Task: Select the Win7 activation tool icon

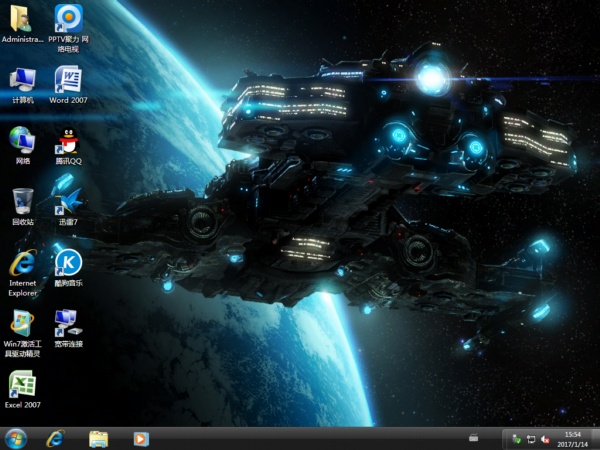Action: (22, 334)
